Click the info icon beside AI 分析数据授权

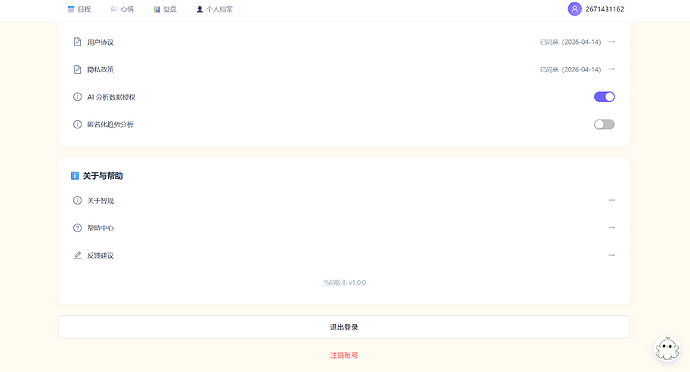[x=77, y=97]
